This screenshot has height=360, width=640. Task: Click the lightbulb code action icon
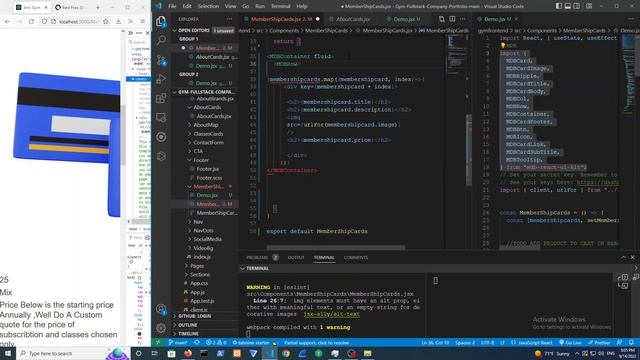503,46
